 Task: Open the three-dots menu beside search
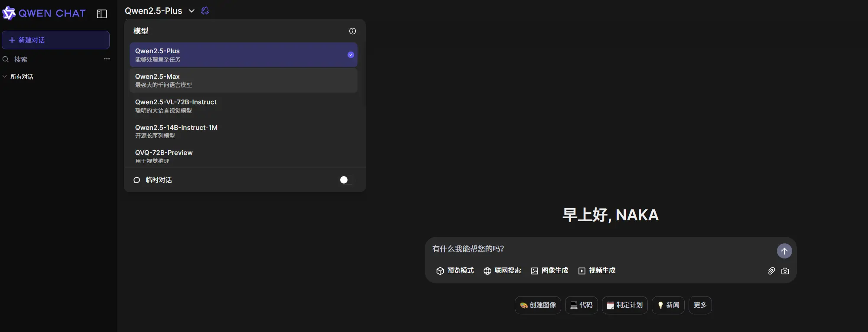click(x=107, y=59)
